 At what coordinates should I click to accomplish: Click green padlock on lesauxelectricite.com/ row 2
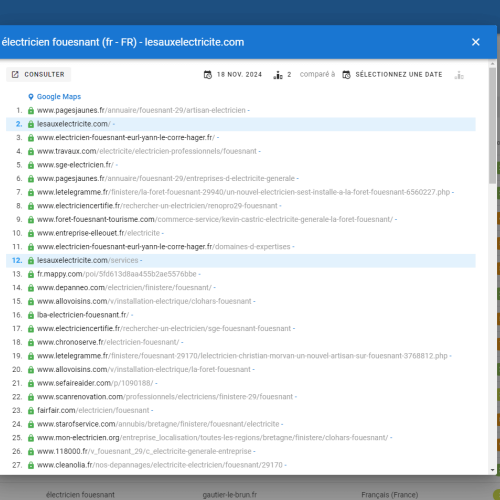pyautogui.click(x=31, y=124)
